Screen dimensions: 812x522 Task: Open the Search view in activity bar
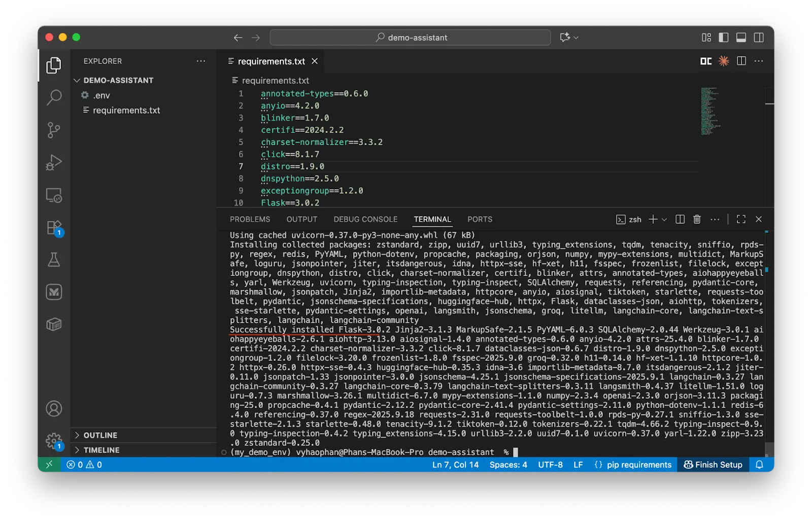(x=54, y=97)
